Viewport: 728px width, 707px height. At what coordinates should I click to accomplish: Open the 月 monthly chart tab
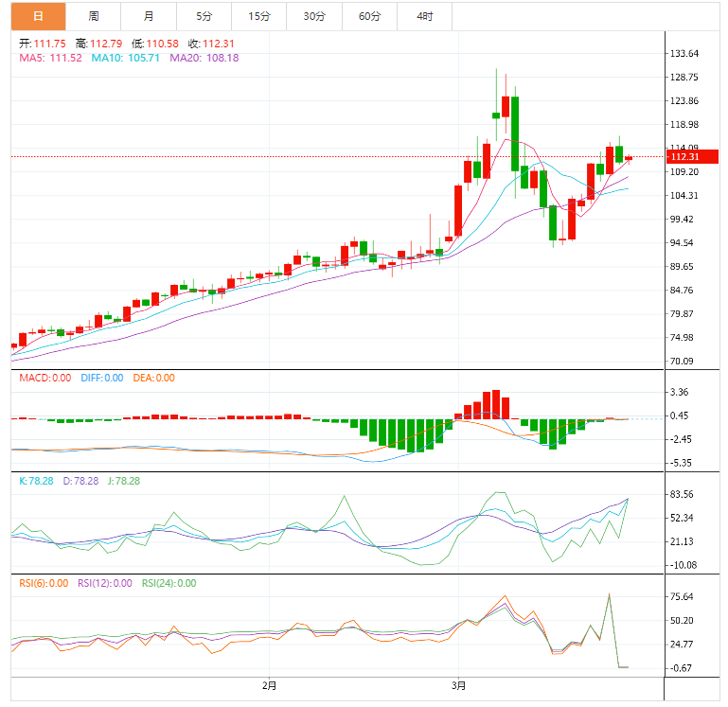coord(150,17)
